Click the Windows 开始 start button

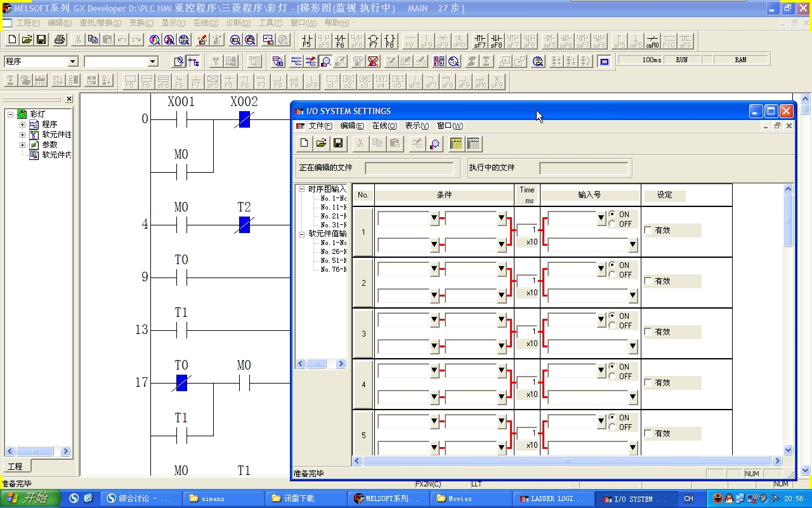pyautogui.click(x=30, y=498)
